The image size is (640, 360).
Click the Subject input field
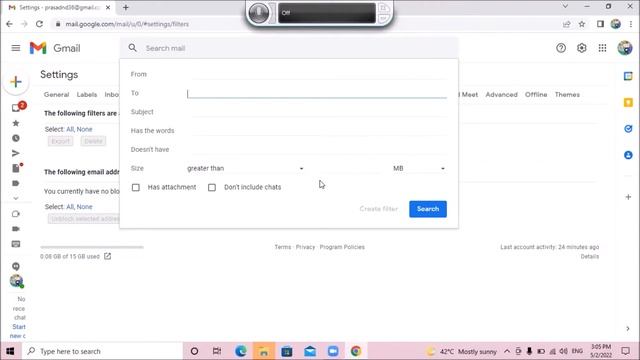click(x=317, y=112)
